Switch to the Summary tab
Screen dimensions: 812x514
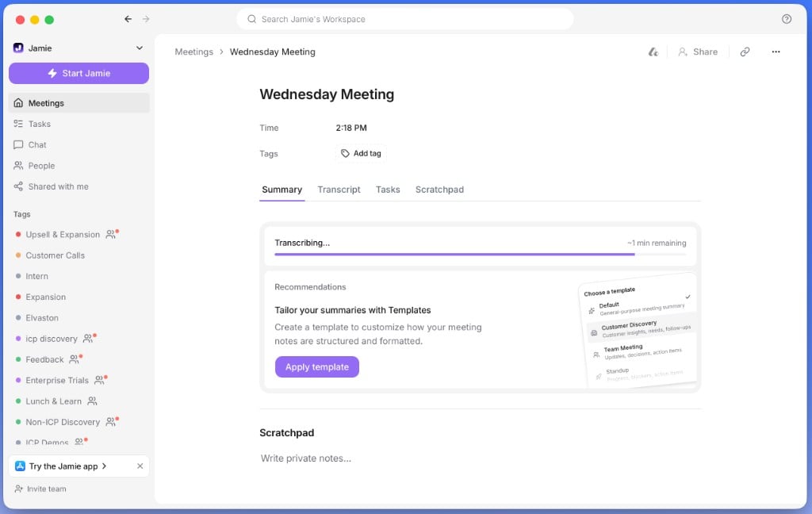pyautogui.click(x=282, y=190)
